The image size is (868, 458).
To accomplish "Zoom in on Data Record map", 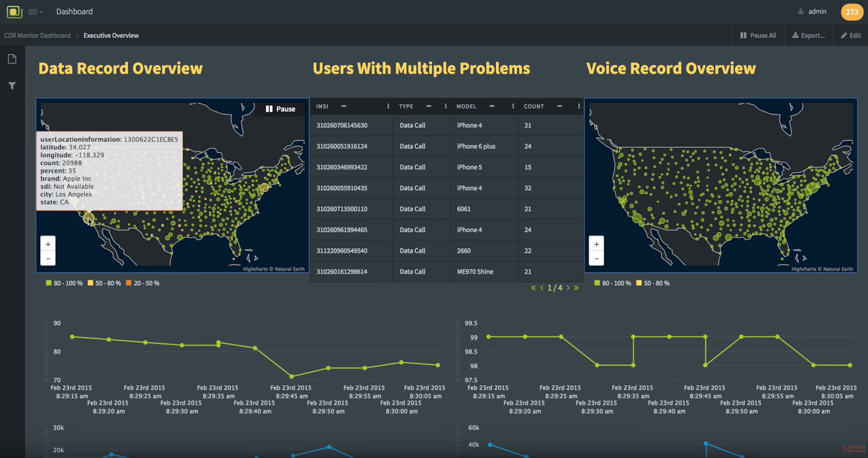I will point(48,244).
